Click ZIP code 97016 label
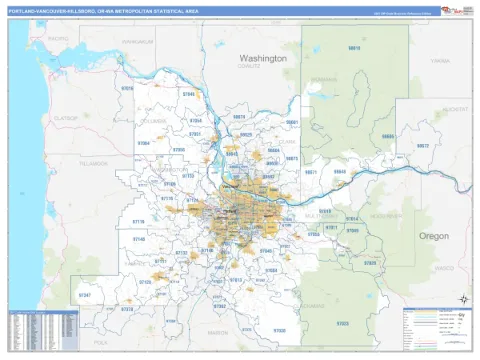Viewport: 480px width, 360px height. click(x=127, y=88)
